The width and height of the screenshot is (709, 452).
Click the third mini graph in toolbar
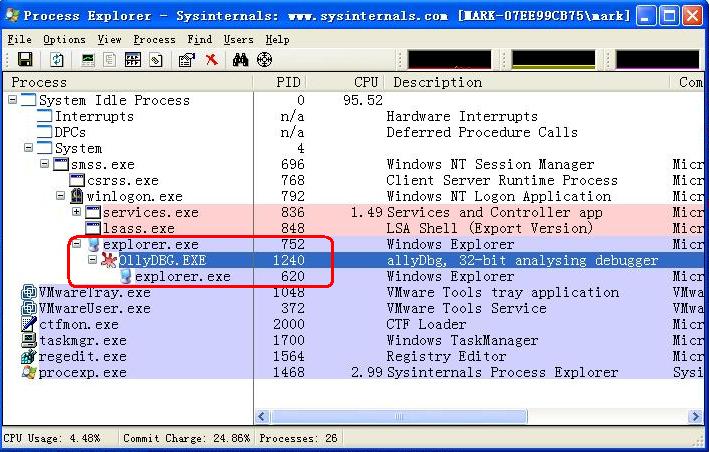click(x=657, y=60)
